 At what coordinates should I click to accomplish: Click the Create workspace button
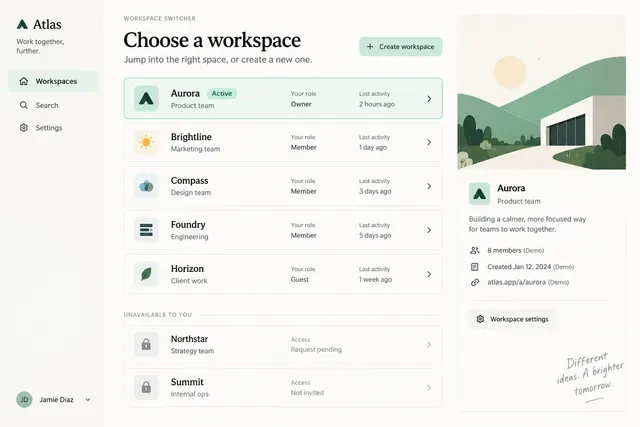pyautogui.click(x=400, y=47)
